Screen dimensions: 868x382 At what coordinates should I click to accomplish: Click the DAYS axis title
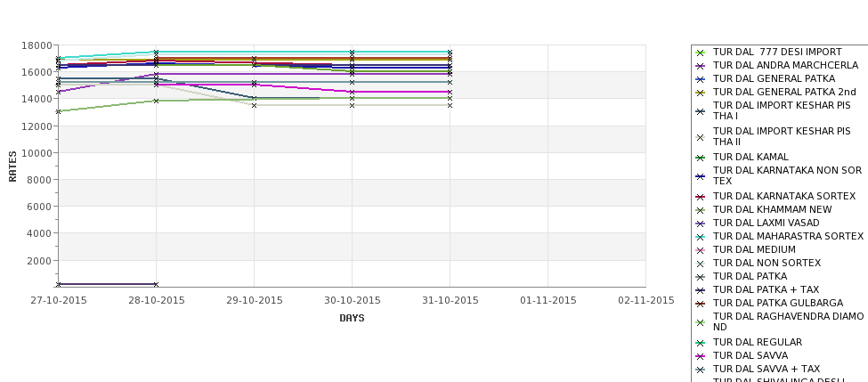pos(352,318)
